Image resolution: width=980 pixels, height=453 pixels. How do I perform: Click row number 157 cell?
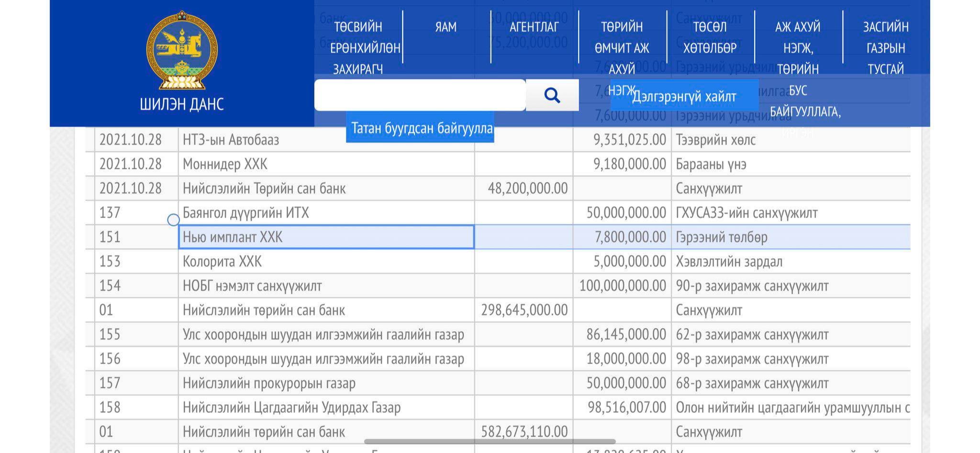[x=136, y=383]
